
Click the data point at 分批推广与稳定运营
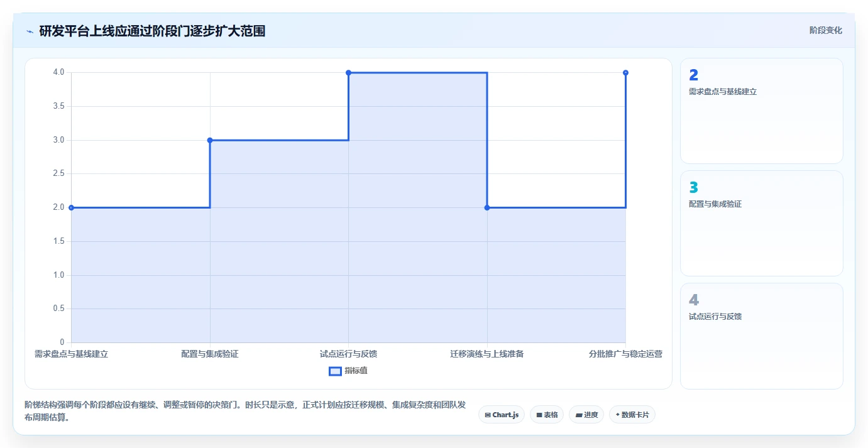[x=625, y=73]
